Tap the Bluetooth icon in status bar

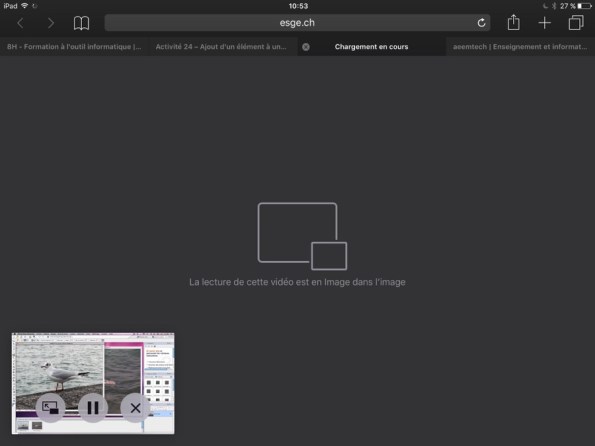(x=554, y=6)
